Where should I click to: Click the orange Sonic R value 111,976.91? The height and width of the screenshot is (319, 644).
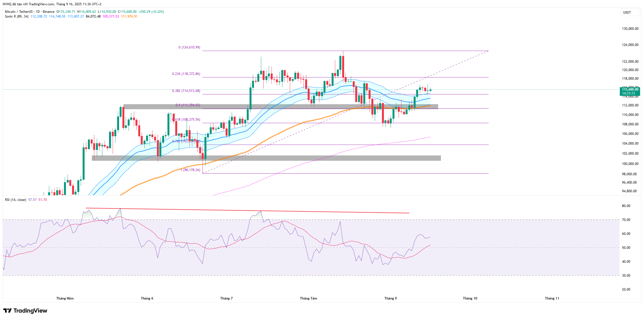[129, 16]
